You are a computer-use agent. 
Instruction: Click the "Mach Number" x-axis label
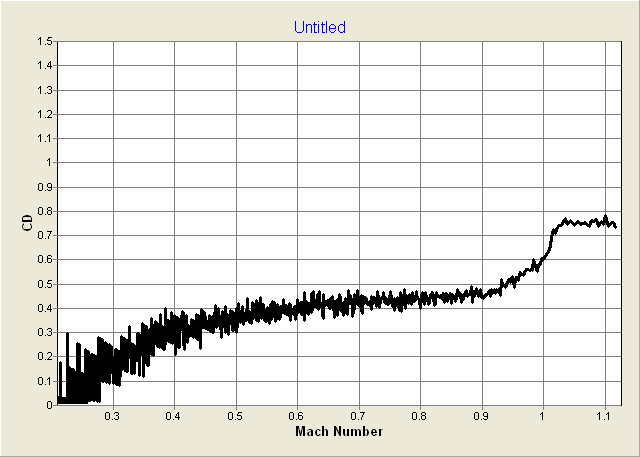pos(338,431)
